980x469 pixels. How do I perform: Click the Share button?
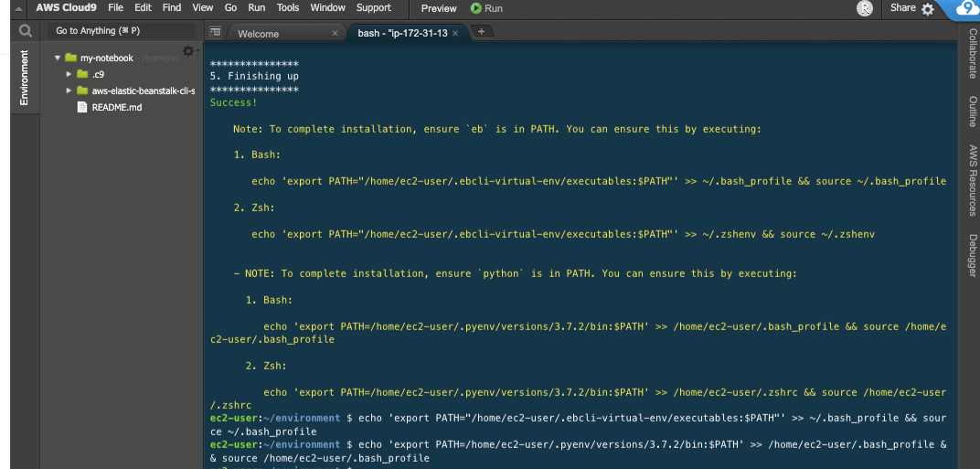coord(903,8)
